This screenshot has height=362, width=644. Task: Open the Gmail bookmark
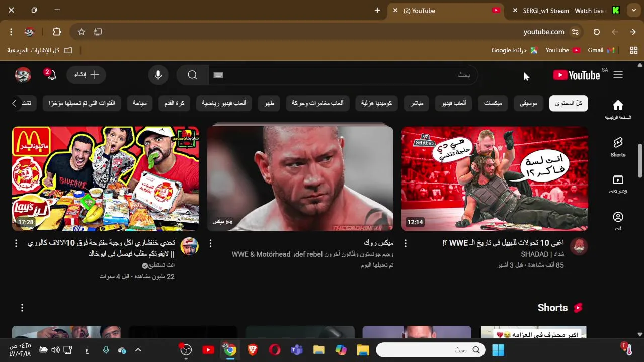pos(601,50)
